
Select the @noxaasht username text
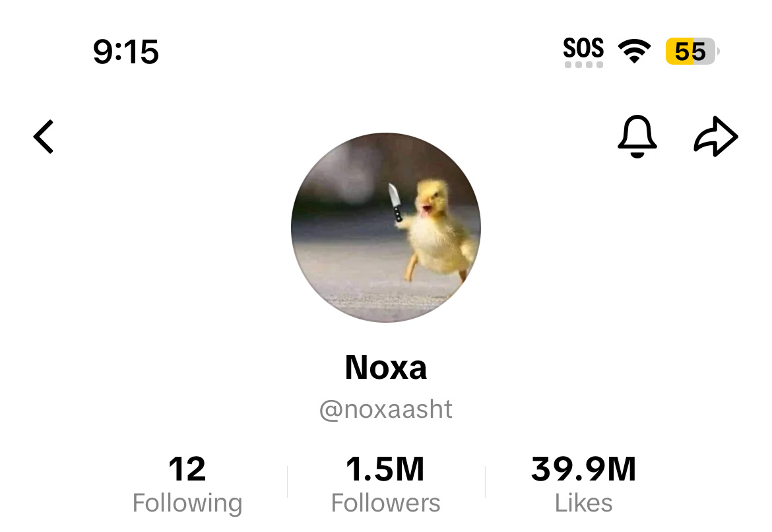pyautogui.click(x=386, y=409)
